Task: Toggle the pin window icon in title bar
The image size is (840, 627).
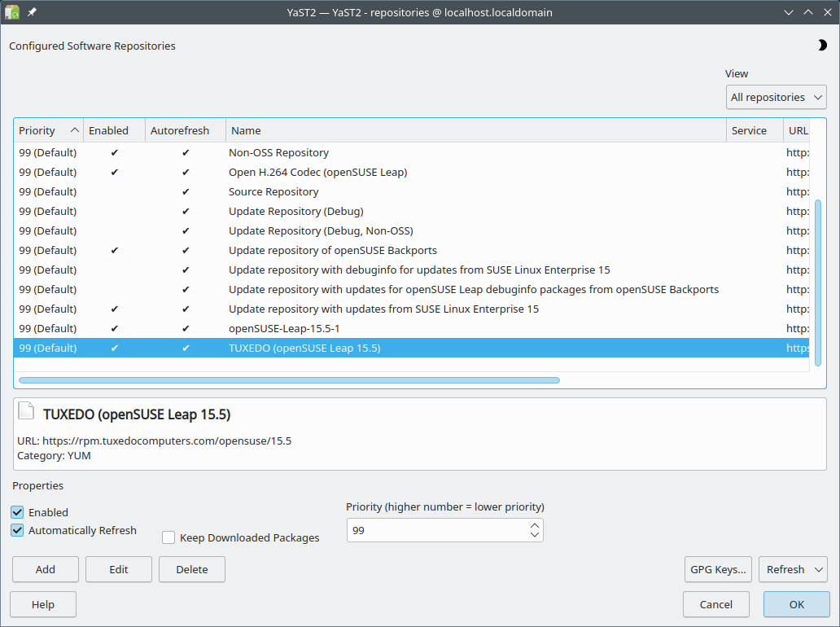Action: [x=32, y=11]
